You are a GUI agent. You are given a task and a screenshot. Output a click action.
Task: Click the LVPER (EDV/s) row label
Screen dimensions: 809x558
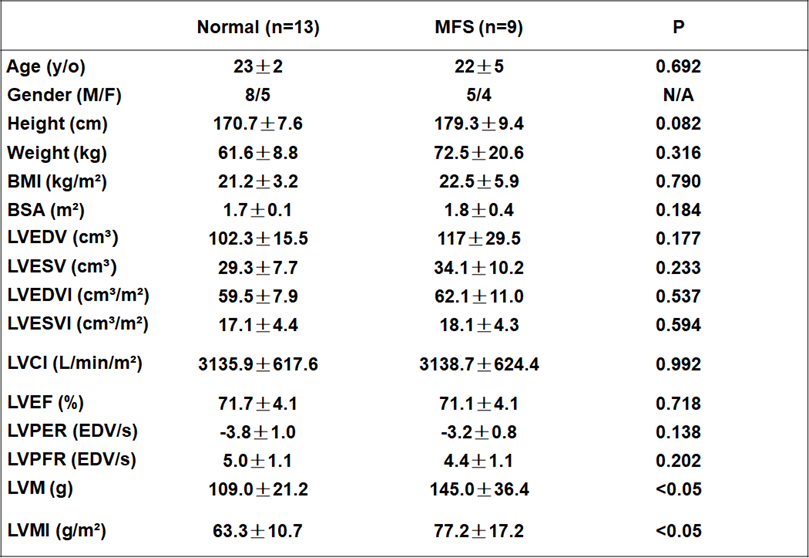click(x=72, y=431)
